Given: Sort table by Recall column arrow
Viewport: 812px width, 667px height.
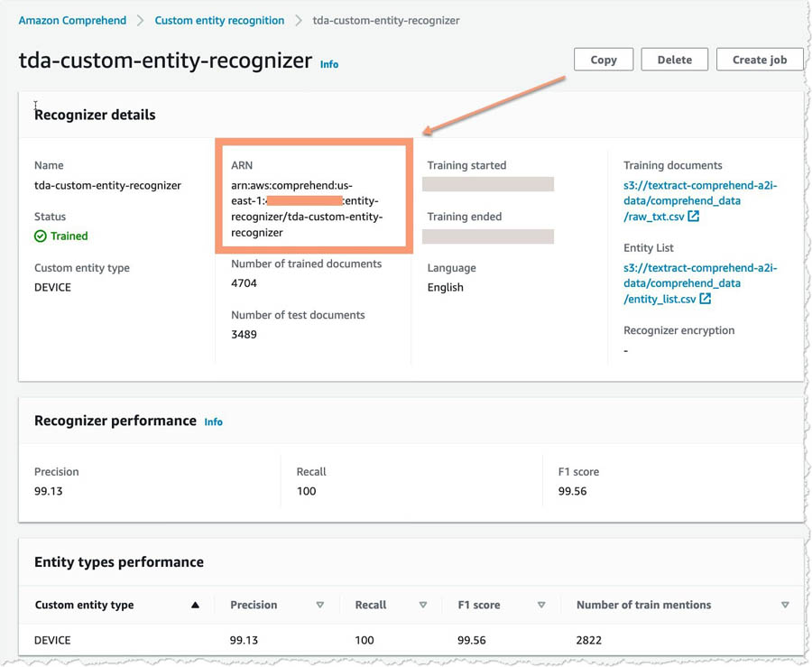Looking at the screenshot, I should click(423, 605).
